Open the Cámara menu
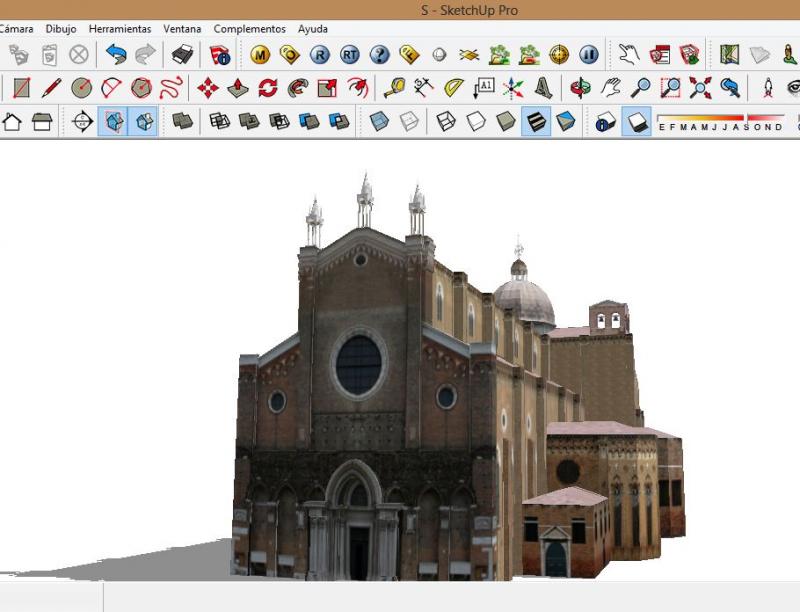Screen dimensions: 800x612 point(16,29)
